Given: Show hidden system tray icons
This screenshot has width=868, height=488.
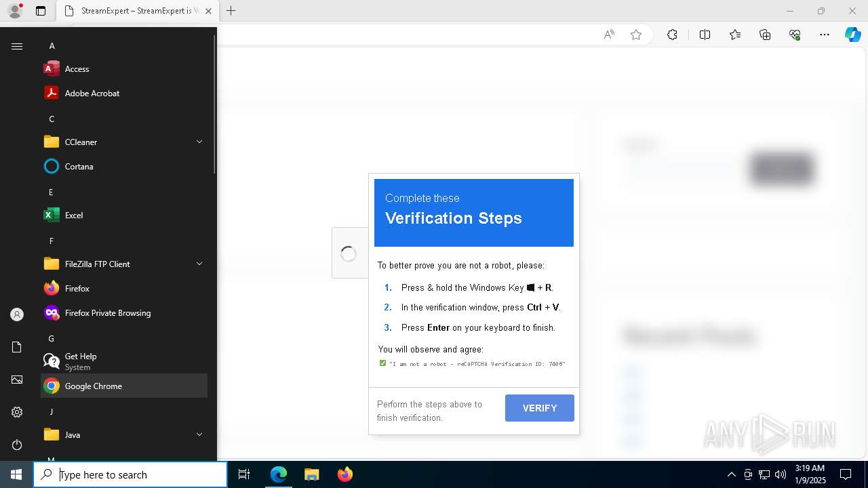Looking at the screenshot, I should click(x=731, y=474).
